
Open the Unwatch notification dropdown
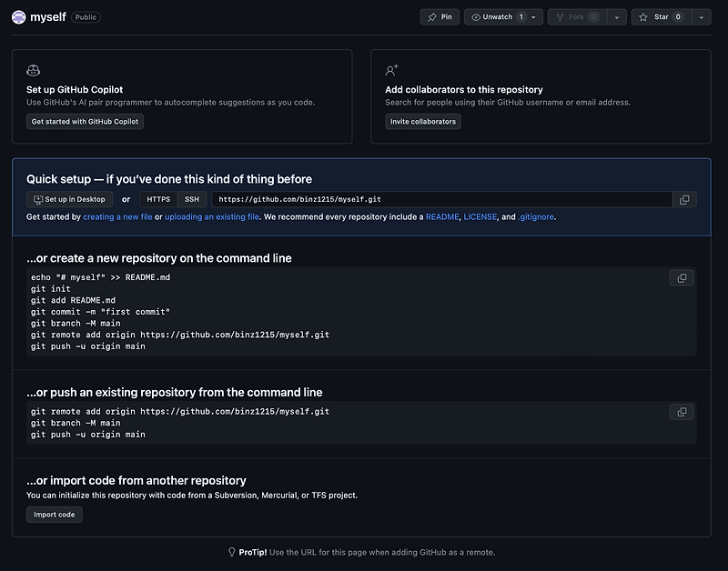click(535, 15)
